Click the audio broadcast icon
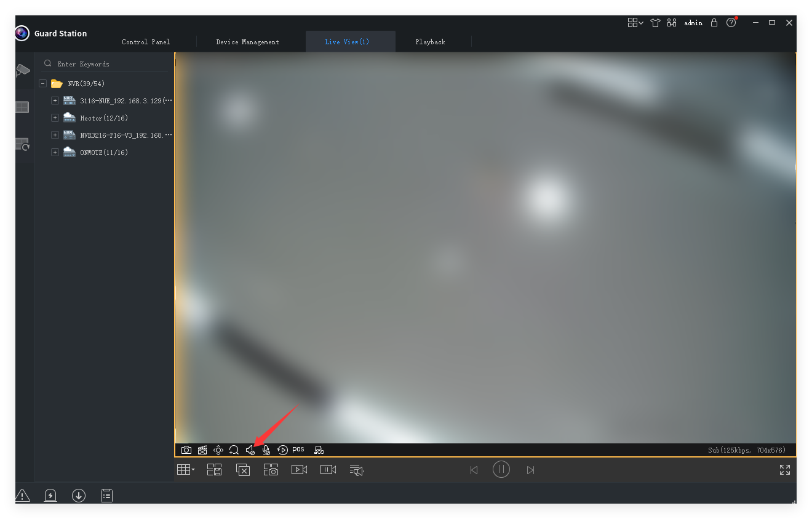Viewport: 812px width, 519px height. click(357, 470)
